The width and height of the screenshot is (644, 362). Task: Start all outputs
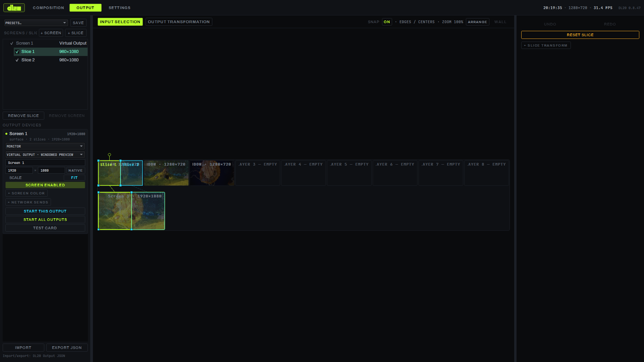(x=45, y=220)
